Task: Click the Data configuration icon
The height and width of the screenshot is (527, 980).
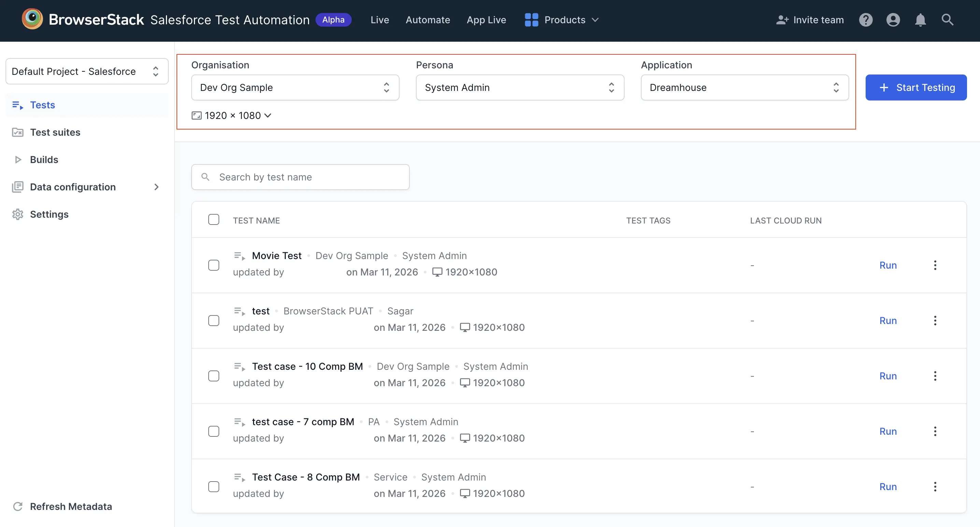Action: (x=18, y=187)
